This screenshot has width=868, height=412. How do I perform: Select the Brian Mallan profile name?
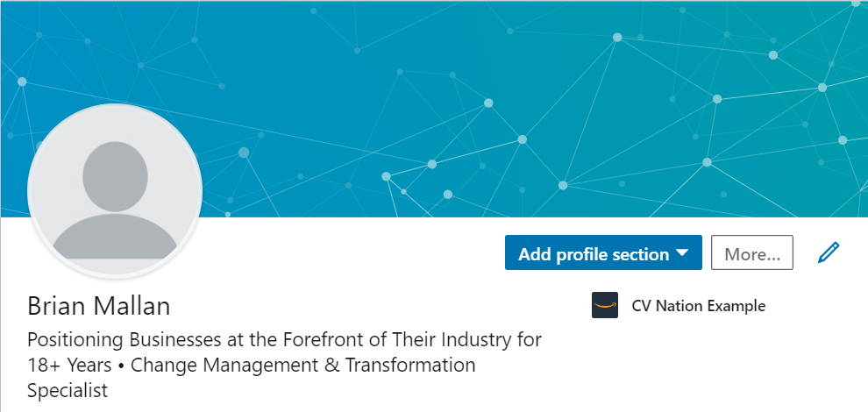click(98, 306)
